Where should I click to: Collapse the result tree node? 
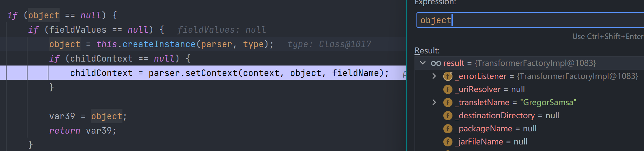(x=423, y=63)
